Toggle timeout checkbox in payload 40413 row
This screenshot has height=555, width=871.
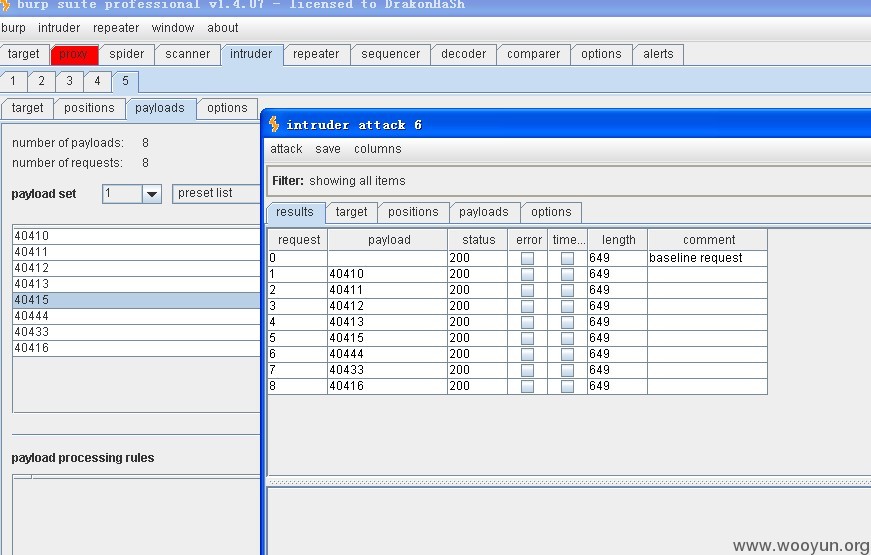567,322
